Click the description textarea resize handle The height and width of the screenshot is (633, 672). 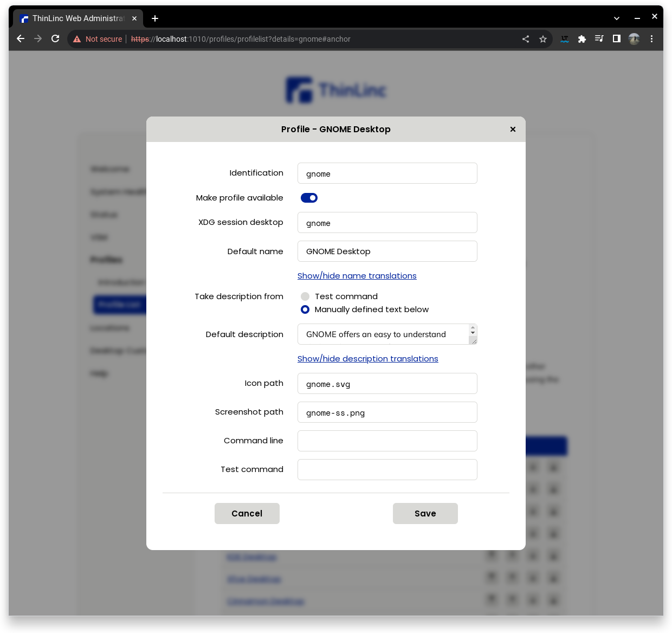pyautogui.click(x=473, y=340)
